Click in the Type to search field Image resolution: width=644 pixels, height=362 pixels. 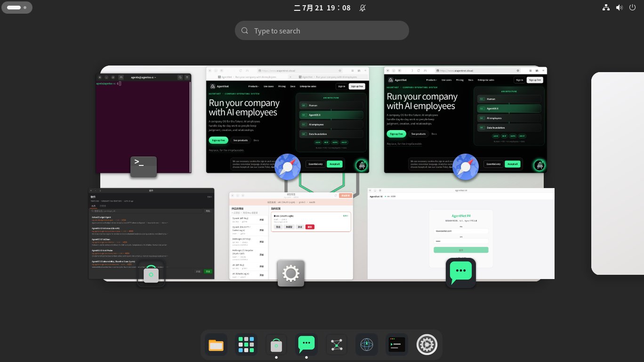[x=322, y=31]
